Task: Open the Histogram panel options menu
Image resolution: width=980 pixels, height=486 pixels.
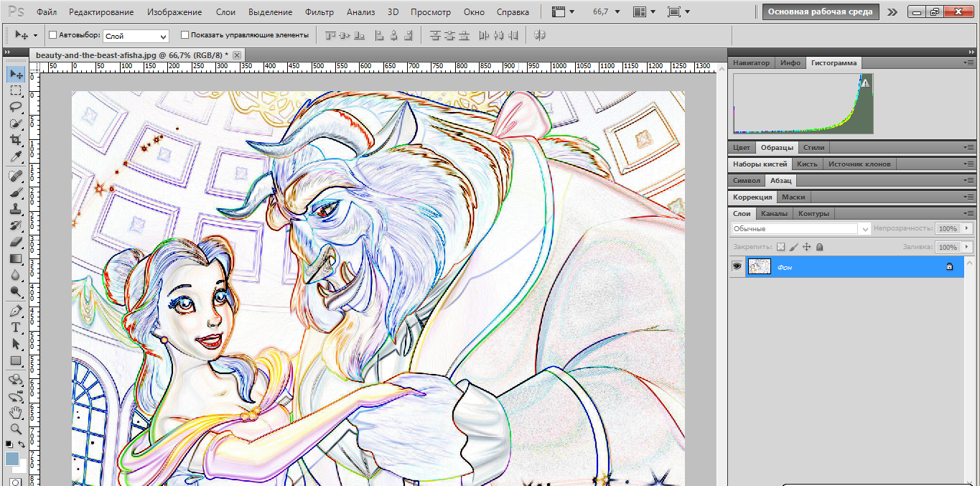Action: click(x=969, y=63)
